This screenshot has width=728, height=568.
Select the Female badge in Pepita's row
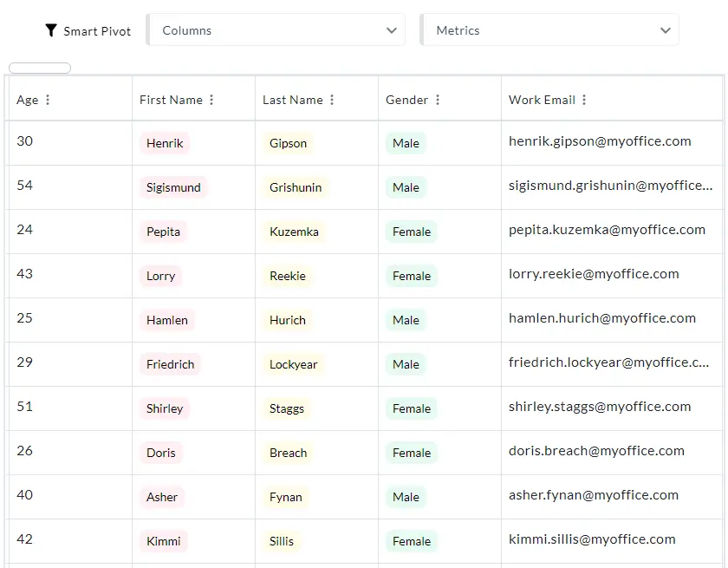(x=412, y=232)
